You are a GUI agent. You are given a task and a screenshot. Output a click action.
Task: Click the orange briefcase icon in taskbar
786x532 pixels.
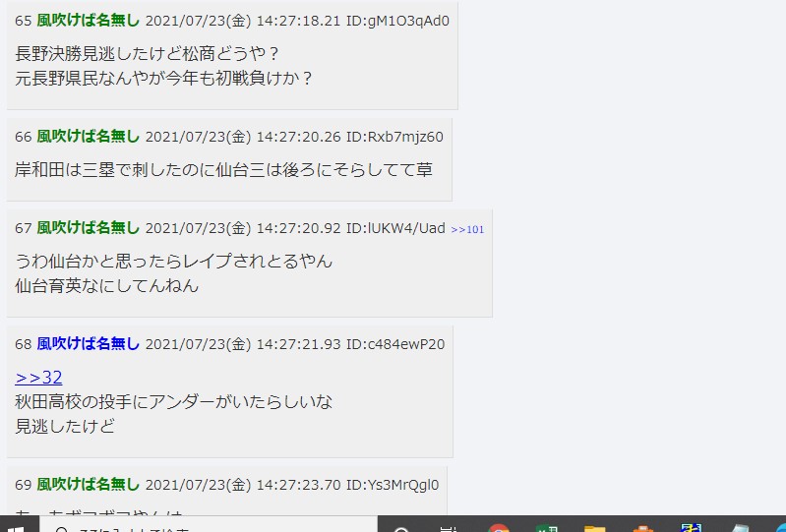point(643,528)
